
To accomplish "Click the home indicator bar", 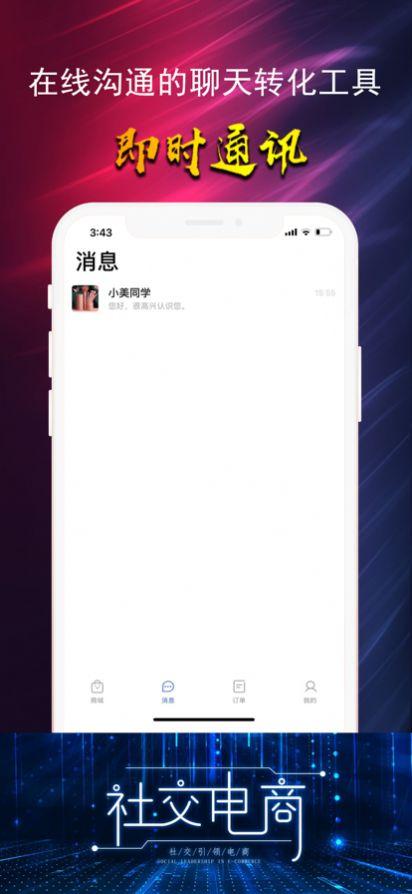I will (204, 719).
